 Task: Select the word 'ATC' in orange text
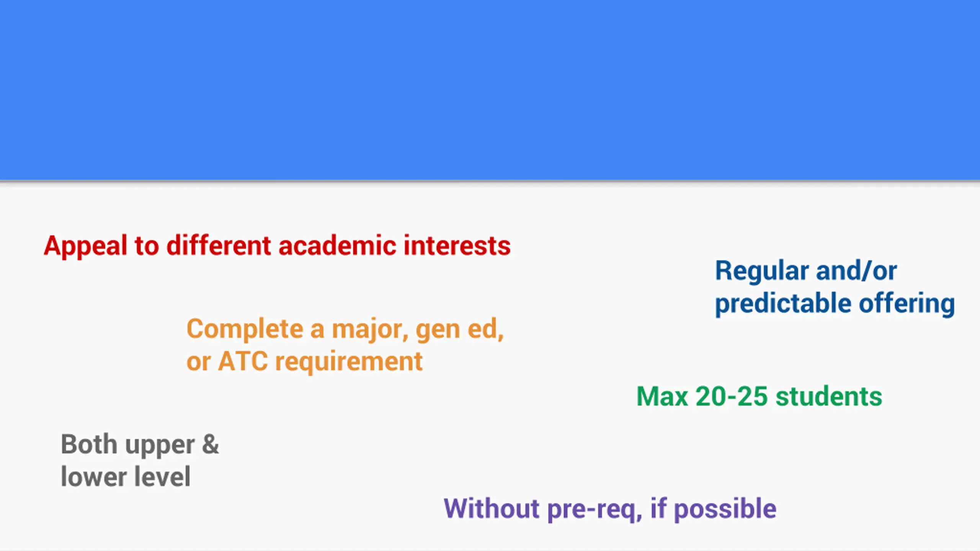(243, 361)
